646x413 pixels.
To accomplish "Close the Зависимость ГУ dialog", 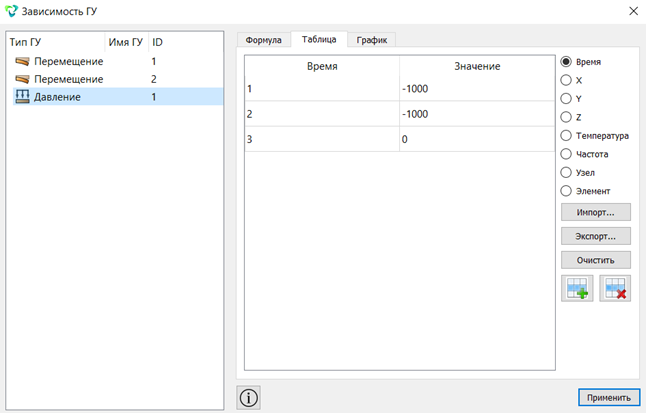I will [x=634, y=11].
